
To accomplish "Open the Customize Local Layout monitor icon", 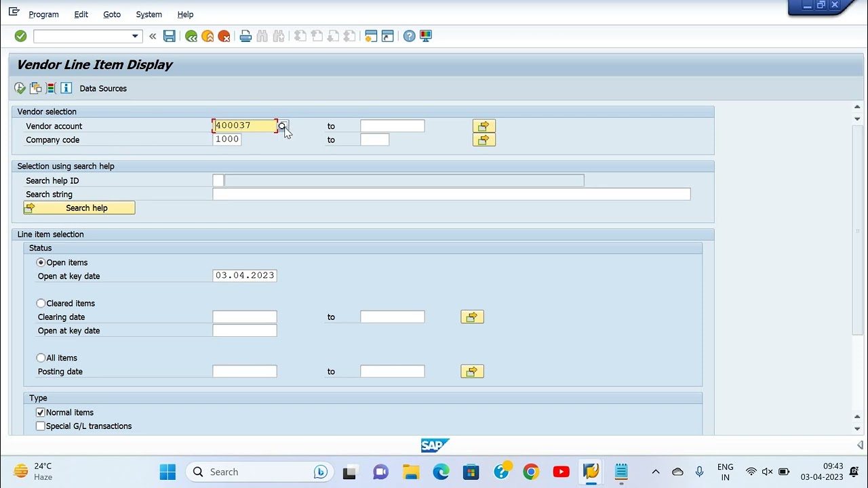I will click(x=426, y=36).
